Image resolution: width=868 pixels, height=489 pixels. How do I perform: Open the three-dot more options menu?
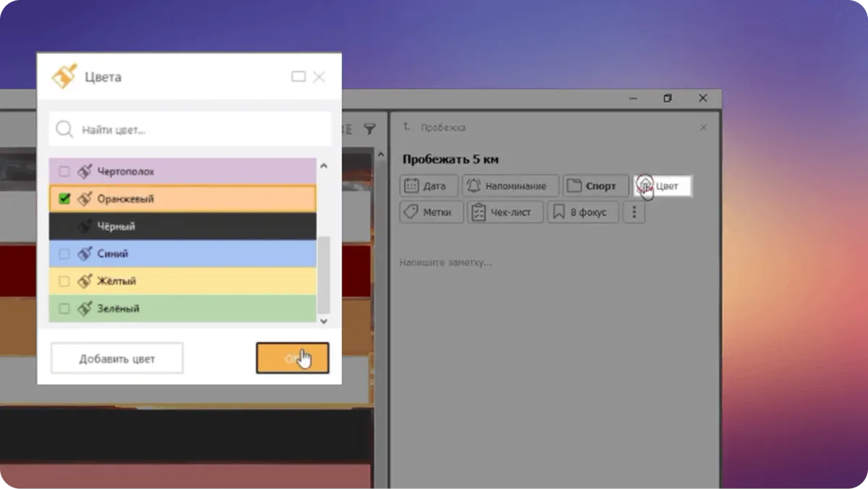[x=634, y=212]
